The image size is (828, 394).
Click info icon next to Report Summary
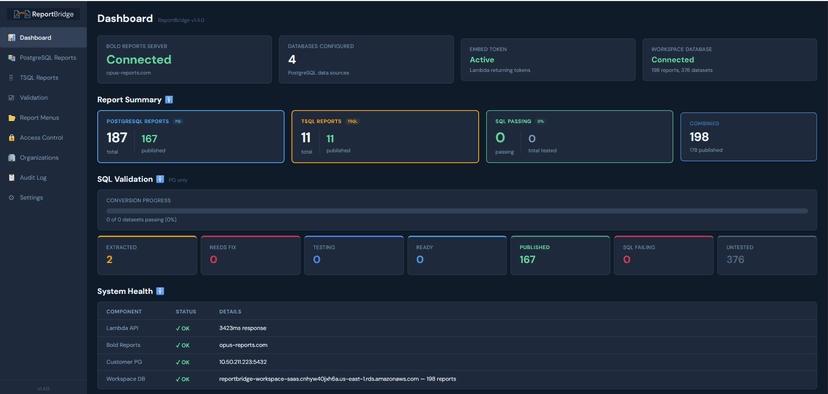point(169,99)
